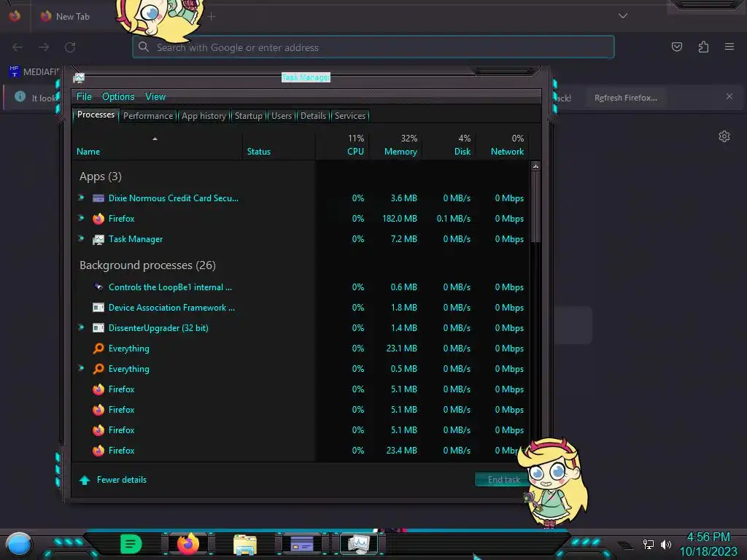Click the scroll up arrow of process list

(x=535, y=166)
